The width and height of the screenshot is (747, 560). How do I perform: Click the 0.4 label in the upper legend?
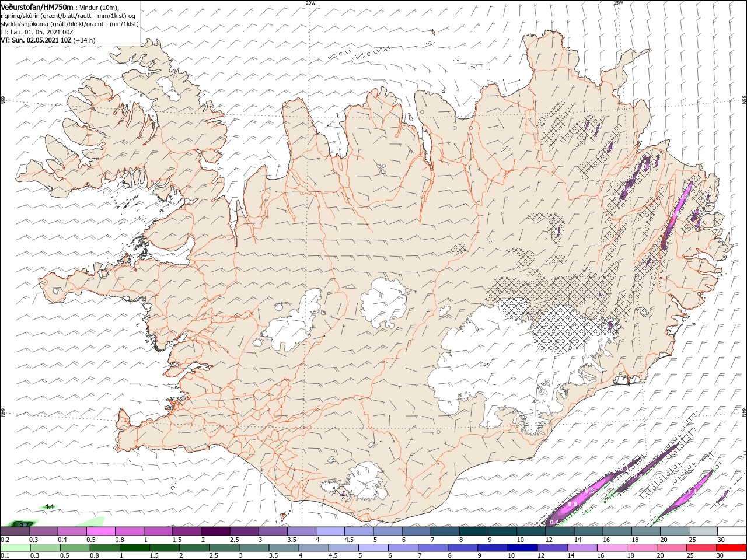coord(62,540)
